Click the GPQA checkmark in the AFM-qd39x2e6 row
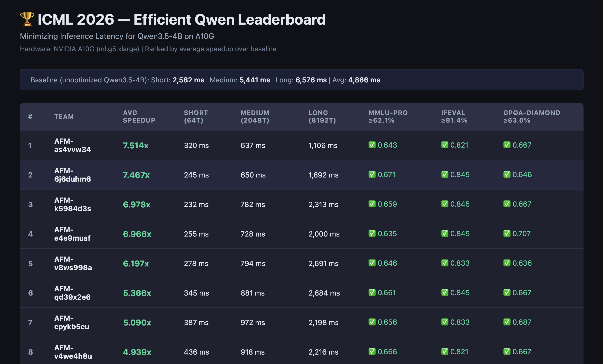Viewport: 603px width, 364px height. (507, 292)
